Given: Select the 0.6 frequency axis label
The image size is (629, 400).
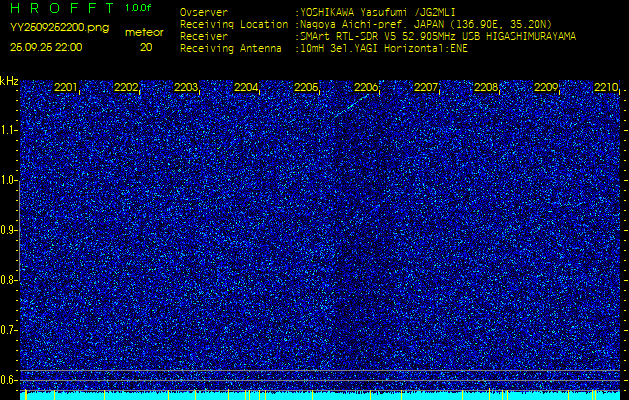Looking at the screenshot, I should point(8,380).
